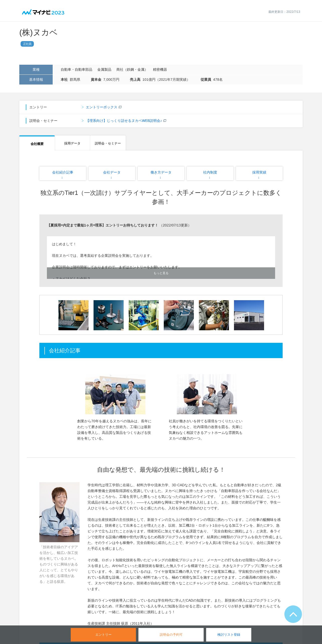Click the 業種 row label
Screen dimensions: 322x644
coord(36,70)
